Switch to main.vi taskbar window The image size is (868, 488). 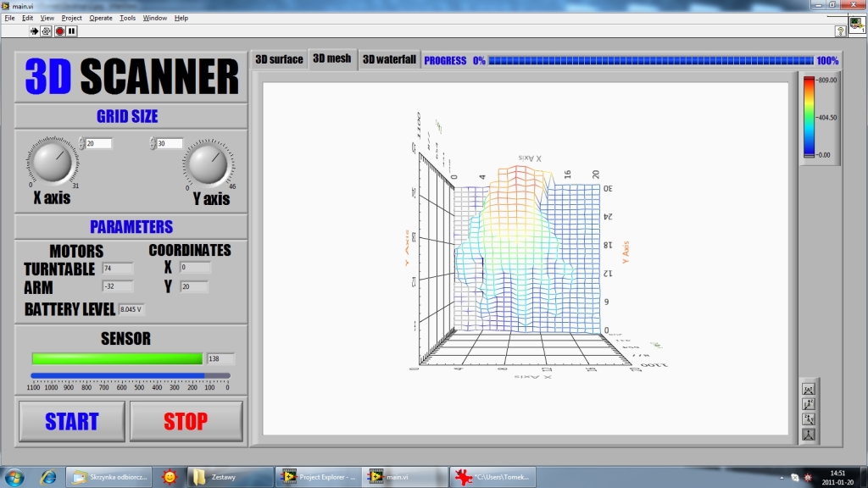pyautogui.click(x=405, y=476)
